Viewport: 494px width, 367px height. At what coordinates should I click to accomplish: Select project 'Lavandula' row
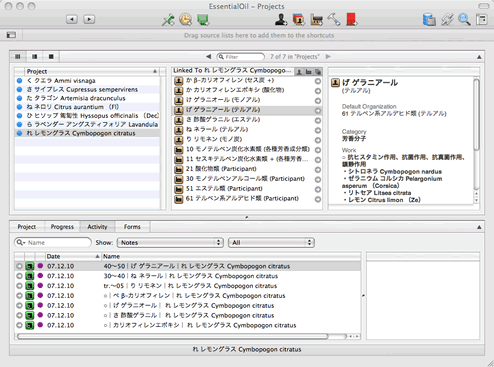pyautogui.click(x=87, y=124)
